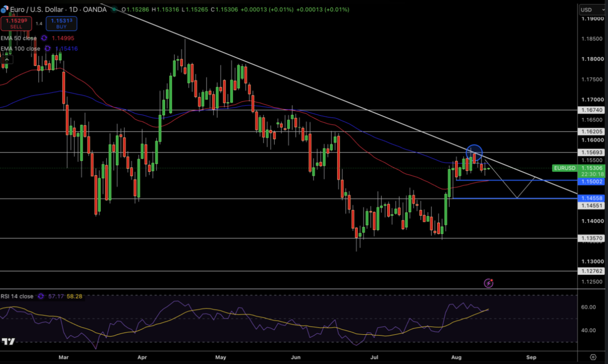Click the 1.18000 price scale label
608x364 pixels.
(593, 59)
